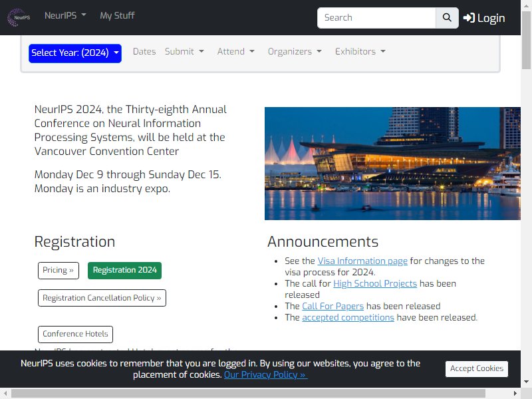Click the vertical scrollbar thumb

526,40
